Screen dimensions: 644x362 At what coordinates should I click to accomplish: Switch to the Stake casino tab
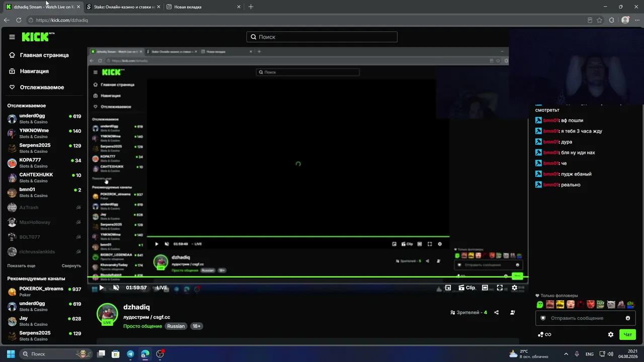124,7
